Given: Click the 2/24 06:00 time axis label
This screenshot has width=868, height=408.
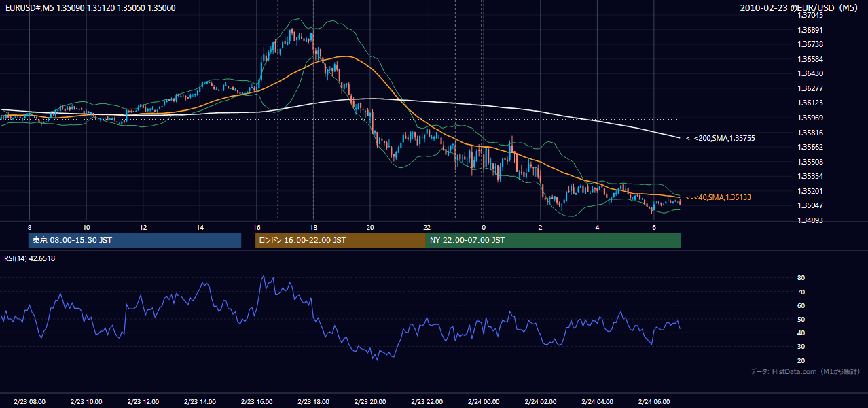Looking at the screenshot, I should [653, 402].
